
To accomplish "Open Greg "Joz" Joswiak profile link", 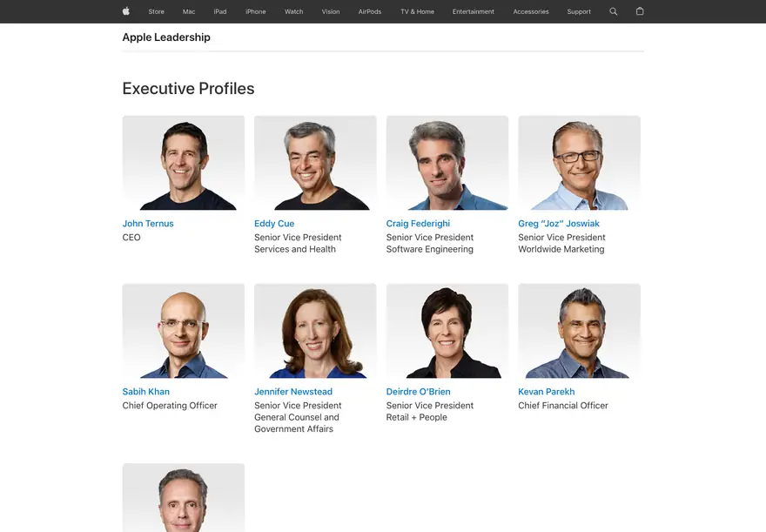I will (x=559, y=223).
